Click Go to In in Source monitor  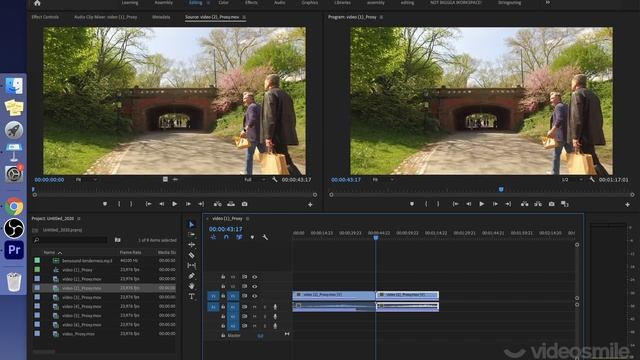pos(149,204)
